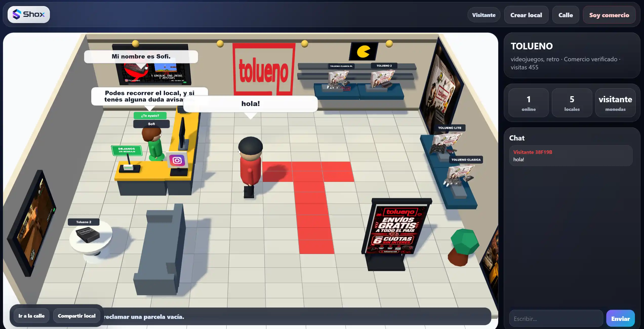
Task: Click the TOLUENO store title
Action: (x=532, y=46)
